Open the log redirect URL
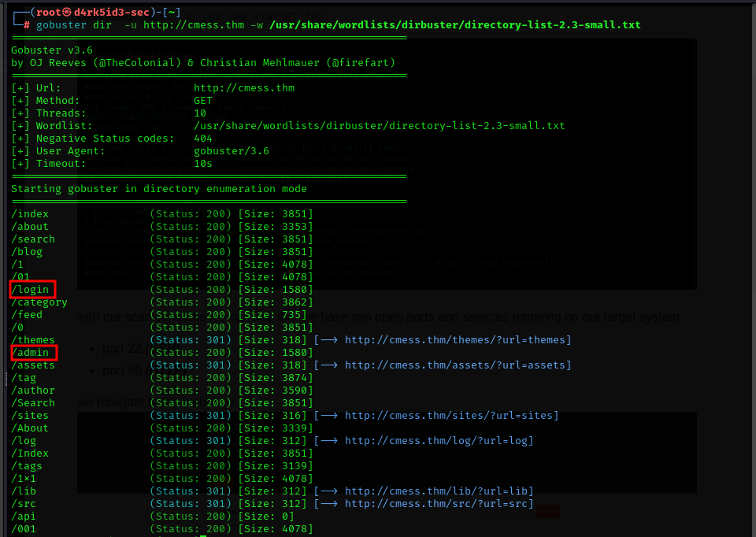Viewport: 756px width, 537px height. pyautogui.click(x=439, y=441)
